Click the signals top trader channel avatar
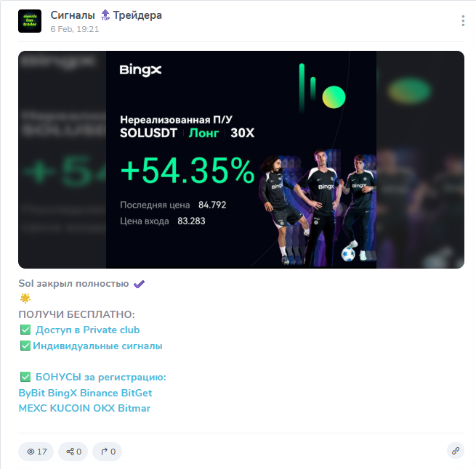Image resolution: width=476 pixels, height=469 pixels. (30, 21)
